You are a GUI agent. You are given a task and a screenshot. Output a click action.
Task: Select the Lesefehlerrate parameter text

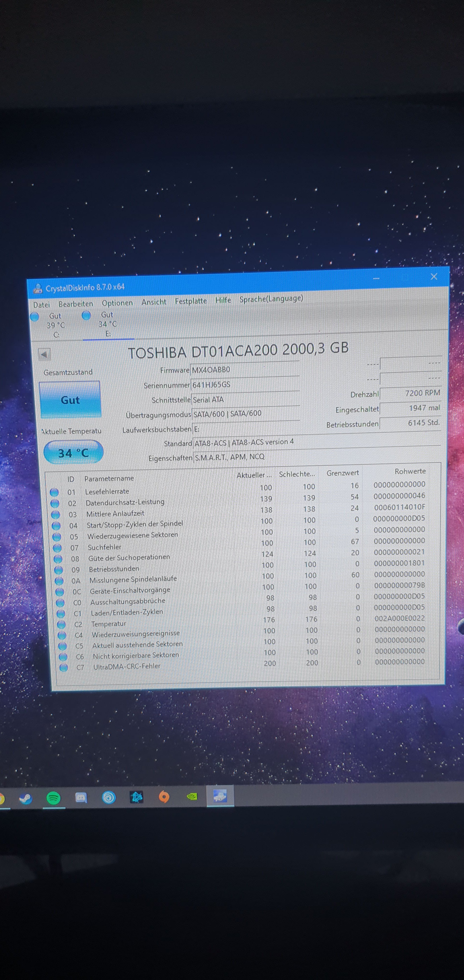107,491
